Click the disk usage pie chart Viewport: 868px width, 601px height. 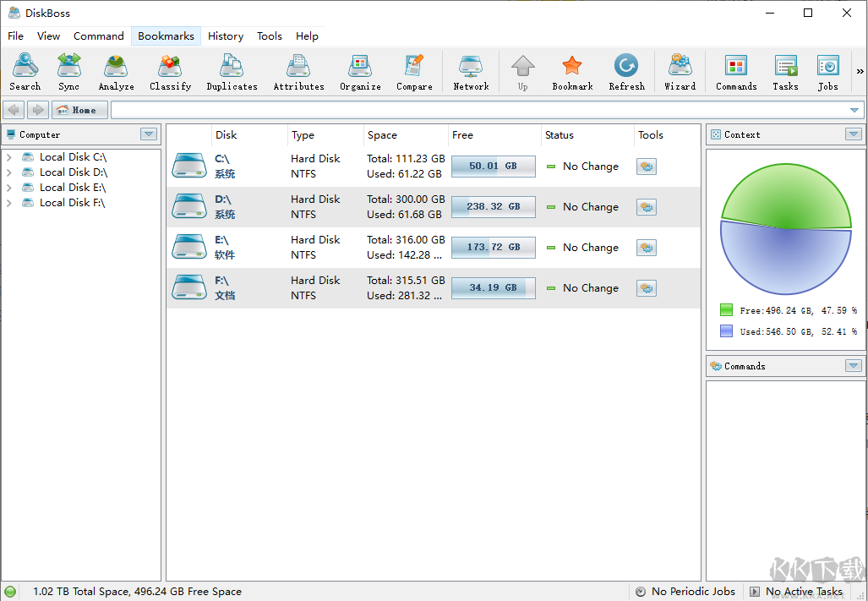[x=786, y=228]
